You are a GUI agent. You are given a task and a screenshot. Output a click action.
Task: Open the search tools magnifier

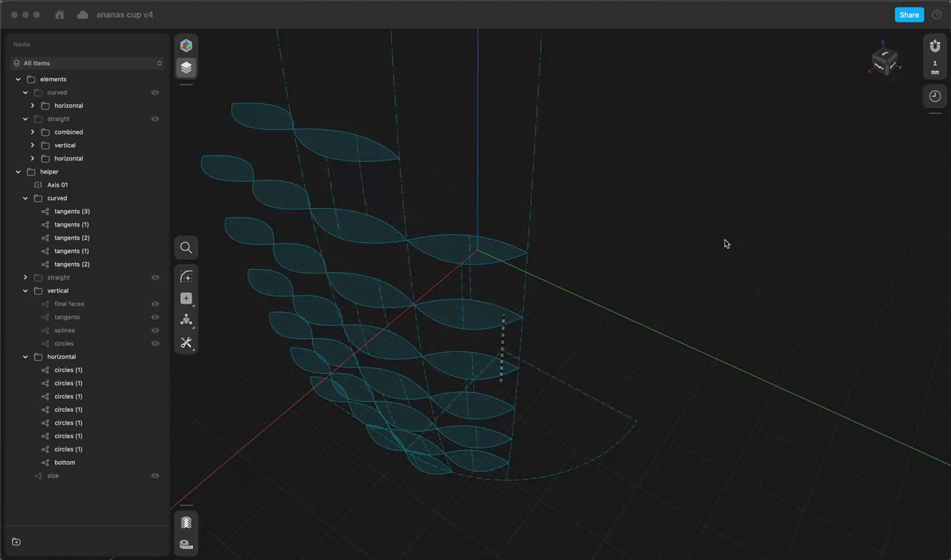[186, 248]
